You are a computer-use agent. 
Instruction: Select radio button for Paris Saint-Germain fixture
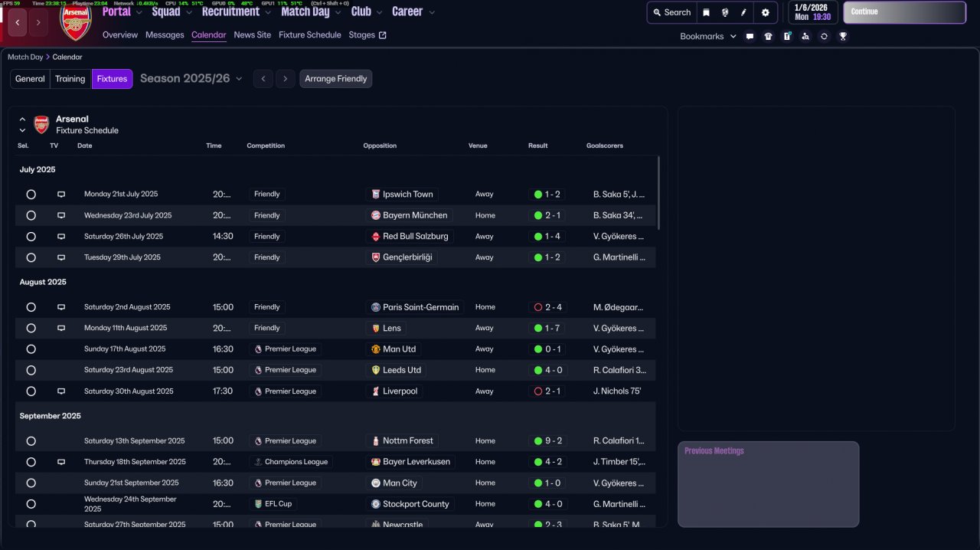31,307
